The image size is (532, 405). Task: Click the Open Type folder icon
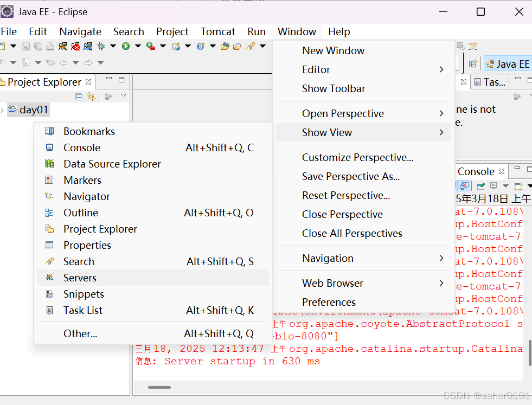[225, 46]
